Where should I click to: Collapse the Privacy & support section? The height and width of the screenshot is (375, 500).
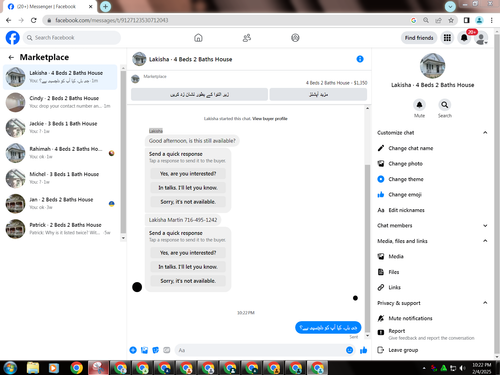point(485,303)
